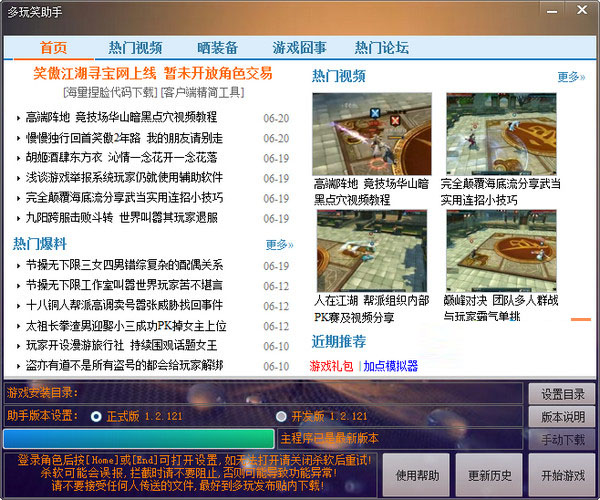View 更新历史

click(x=489, y=475)
